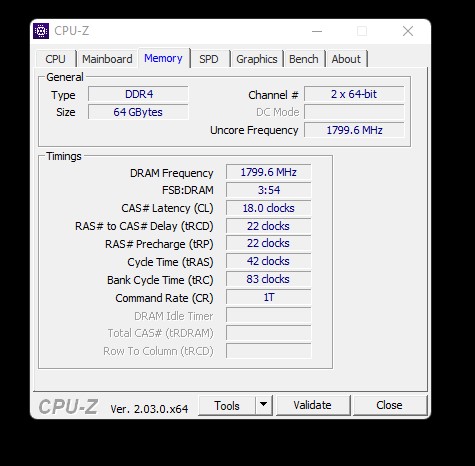Close CPU-Z via title bar X
This screenshot has height=466, width=475.
(x=408, y=31)
